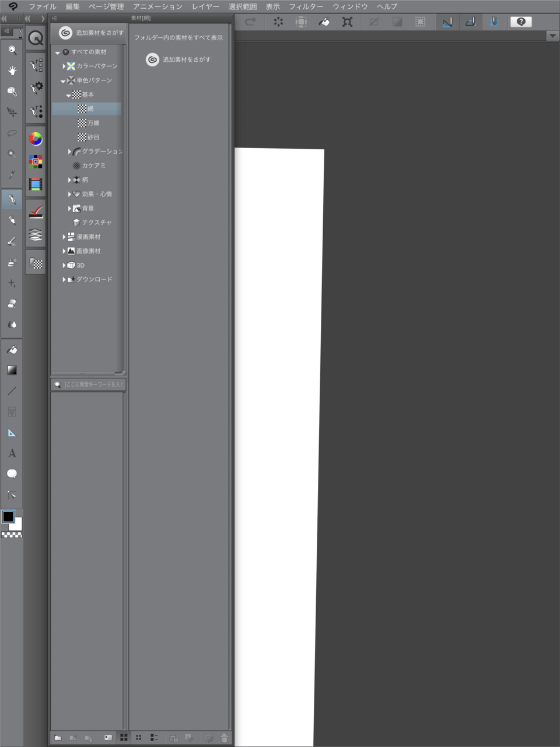Collapse the 基本 folder

pos(69,95)
